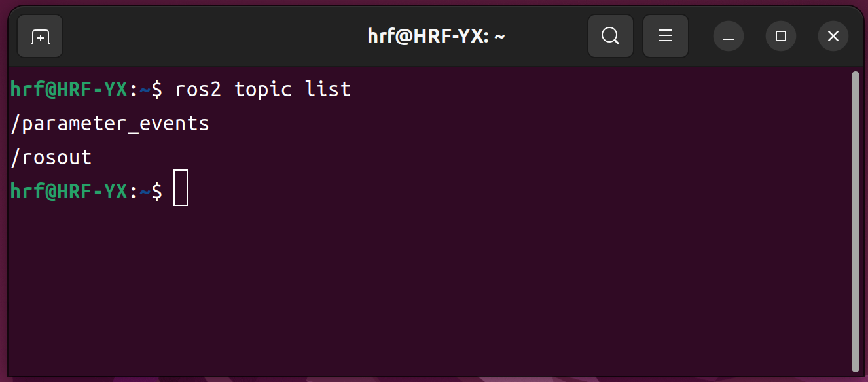
Task: Click the word ros2 in the command
Action: click(198, 90)
